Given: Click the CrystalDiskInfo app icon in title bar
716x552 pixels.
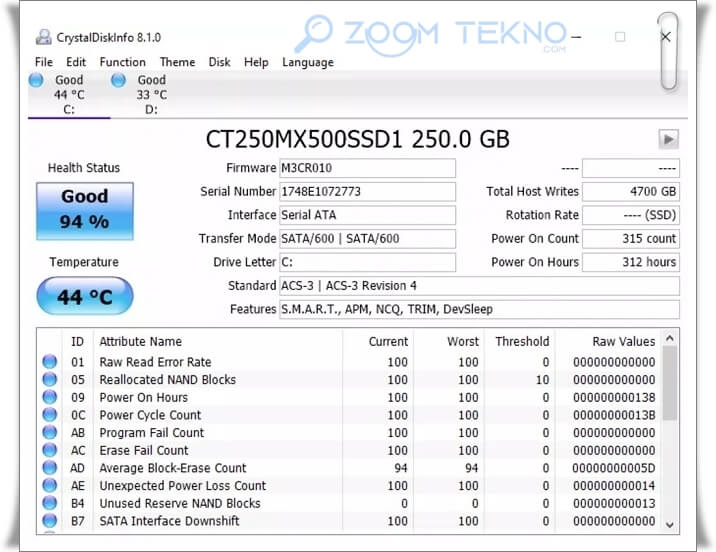Looking at the screenshot, I should tap(44, 37).
